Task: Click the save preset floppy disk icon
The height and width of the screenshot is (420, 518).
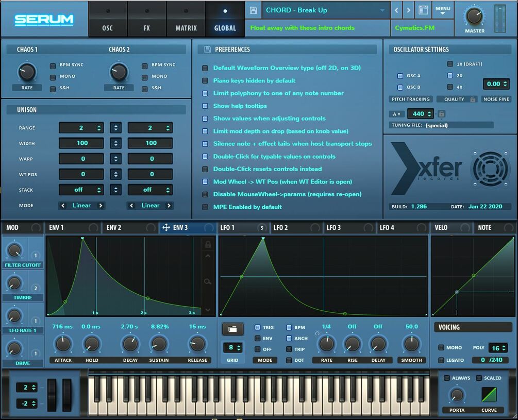Action: pyautogui.click(x=254, y=10)
